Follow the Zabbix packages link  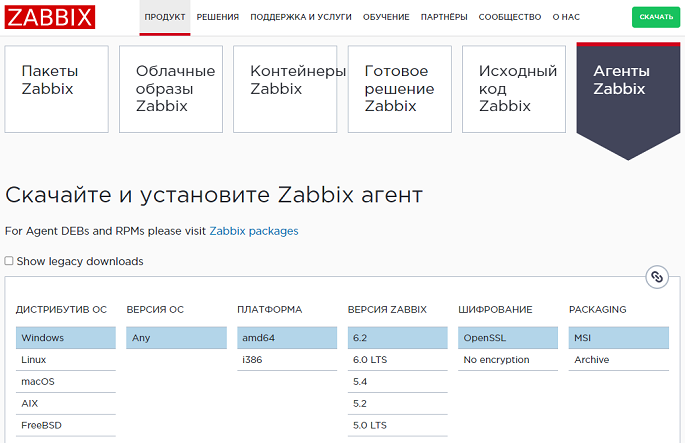(254, 231)
